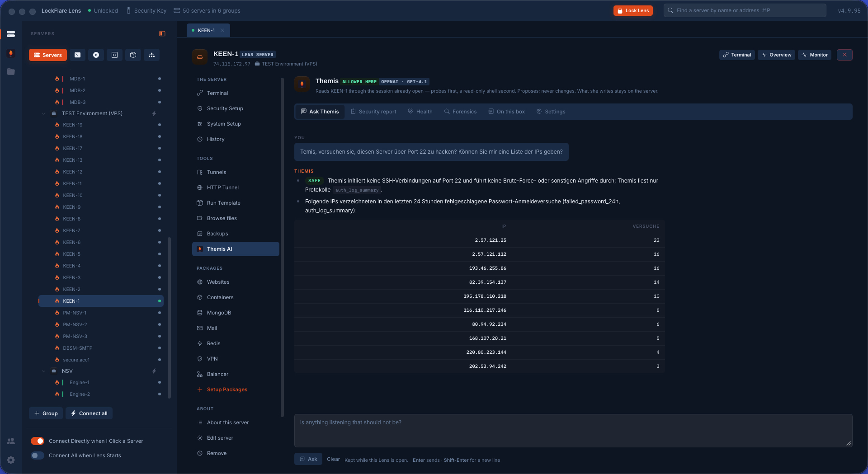868x474 pixels.
Task: Collapse the NSV server group
Action: pyautogui.click(x=44, y=371)
